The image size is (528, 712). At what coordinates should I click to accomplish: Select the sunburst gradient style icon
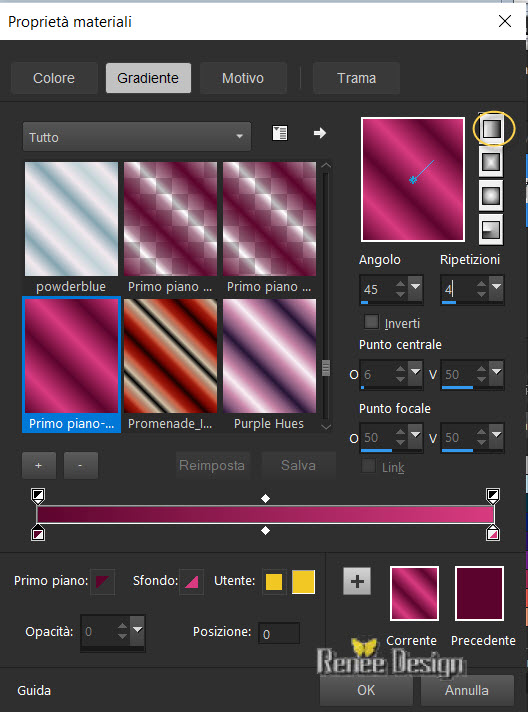point(491,196)
